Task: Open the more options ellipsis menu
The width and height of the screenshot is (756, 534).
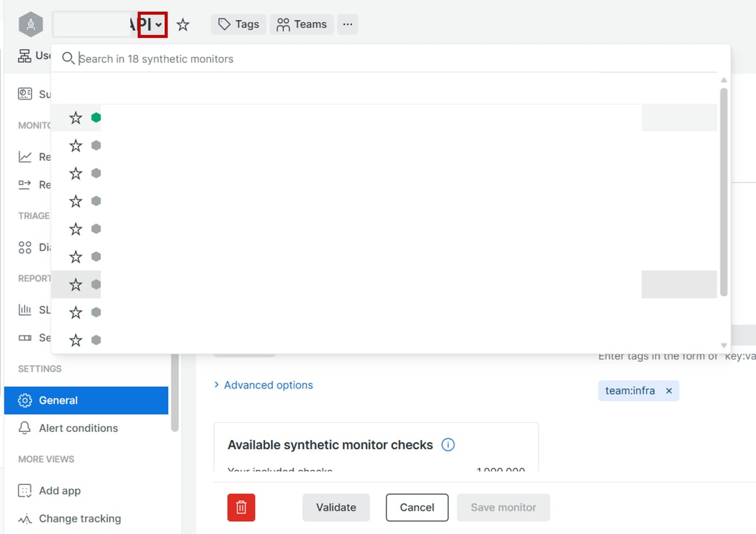Action: 348,24
